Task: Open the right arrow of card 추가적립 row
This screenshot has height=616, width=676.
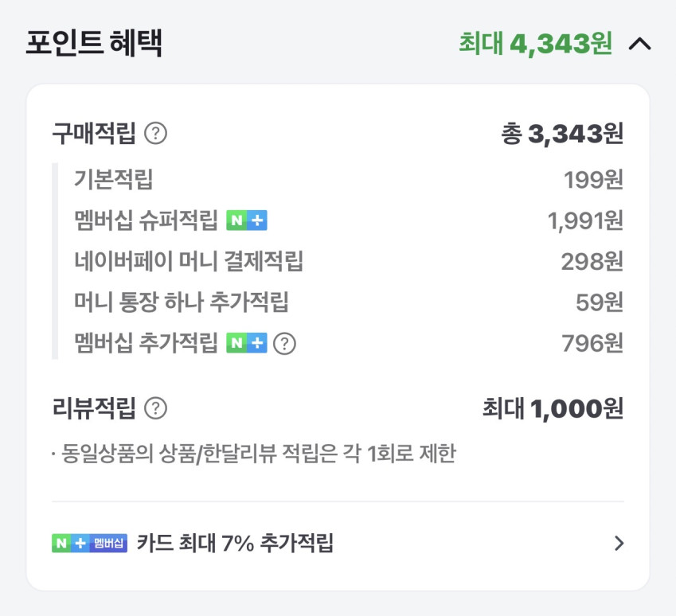Action: pos(619,544)
